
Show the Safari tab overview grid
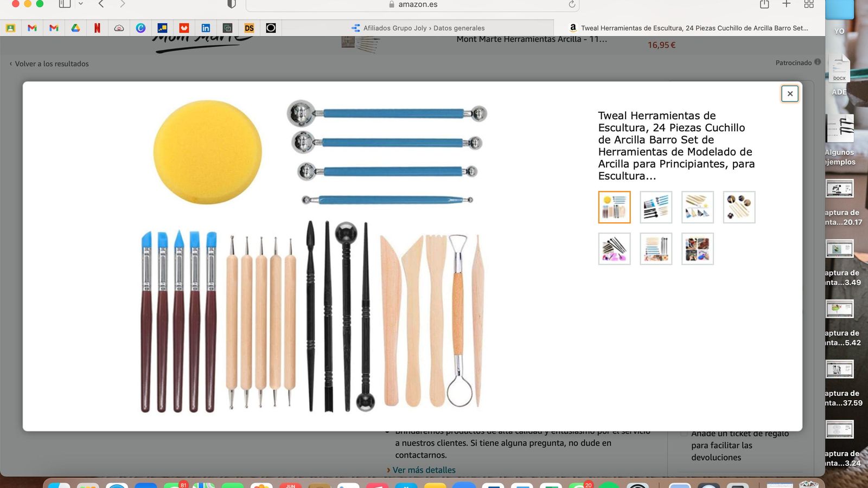click(x=808, y=4)
